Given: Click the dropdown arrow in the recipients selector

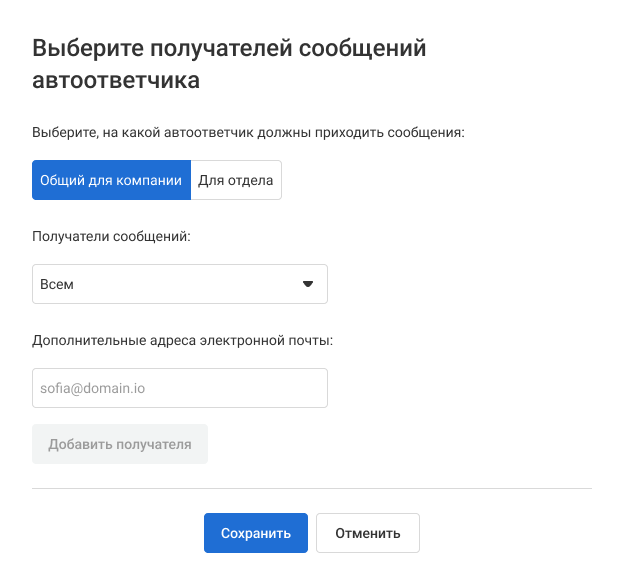Looking at the screenshot, I should pos(308,284).
